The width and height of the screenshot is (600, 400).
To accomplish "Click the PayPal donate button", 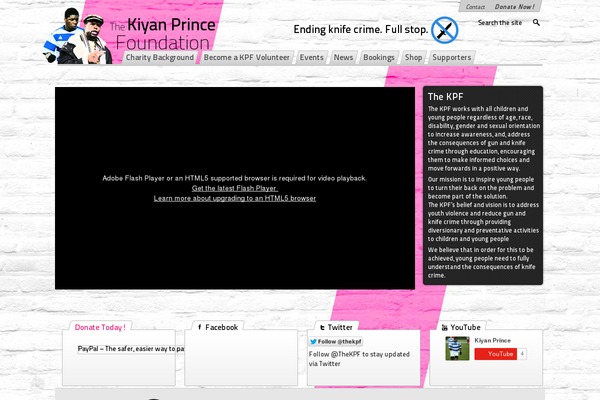I will click(130, 349).
